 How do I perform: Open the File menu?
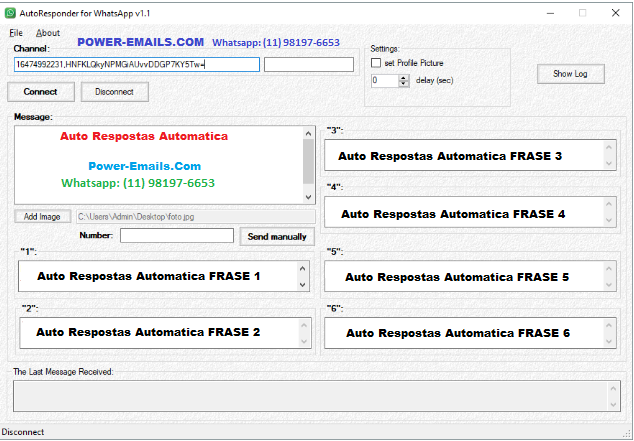[16, 33]
